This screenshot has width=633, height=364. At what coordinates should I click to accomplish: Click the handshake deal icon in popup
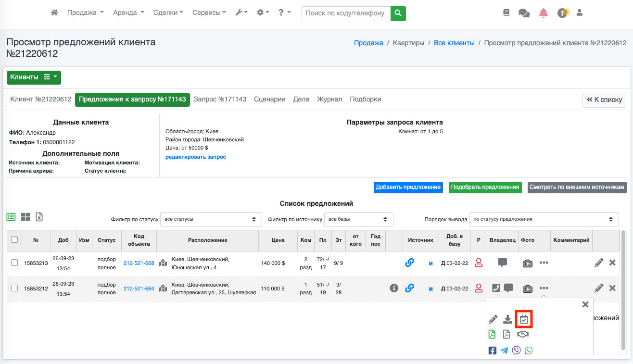pos(523,334)
